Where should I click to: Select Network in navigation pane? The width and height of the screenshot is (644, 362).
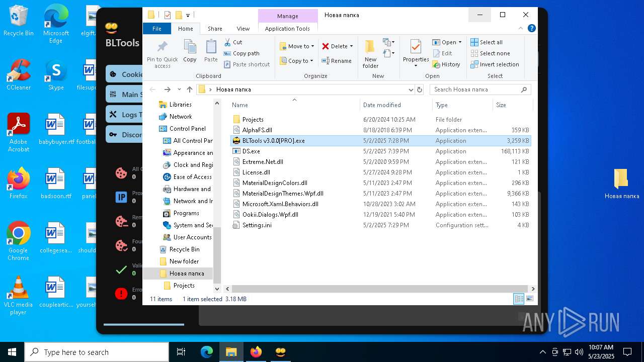tap(175, 117)
